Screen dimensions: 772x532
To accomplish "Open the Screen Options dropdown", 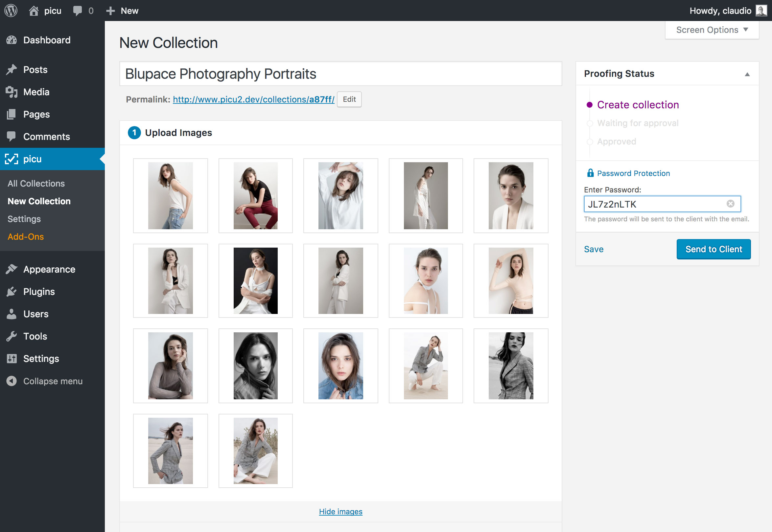I will coord(712,30).
